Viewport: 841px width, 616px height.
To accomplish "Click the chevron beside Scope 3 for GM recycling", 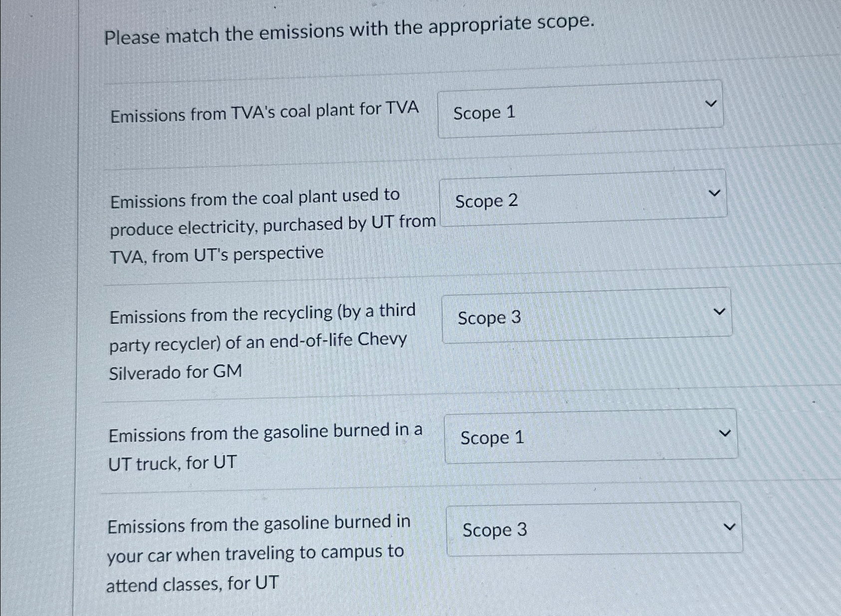I will click(x=720, y=310).
